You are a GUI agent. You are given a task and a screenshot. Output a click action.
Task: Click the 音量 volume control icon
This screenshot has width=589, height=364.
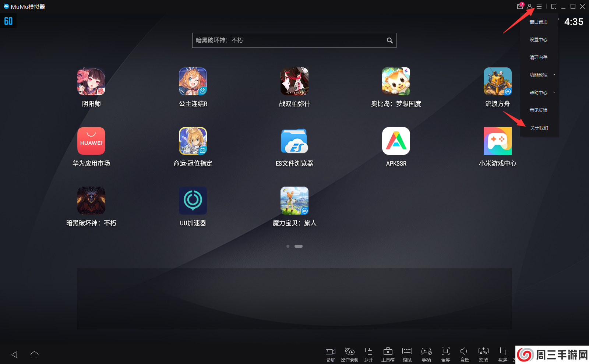point(465,354)
